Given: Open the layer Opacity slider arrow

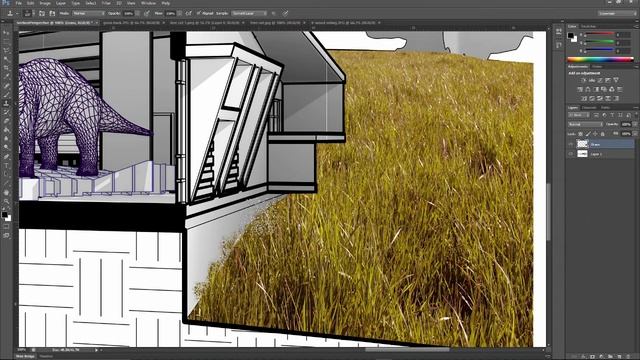Looking at the screenshot, I should tap(634, 124).
